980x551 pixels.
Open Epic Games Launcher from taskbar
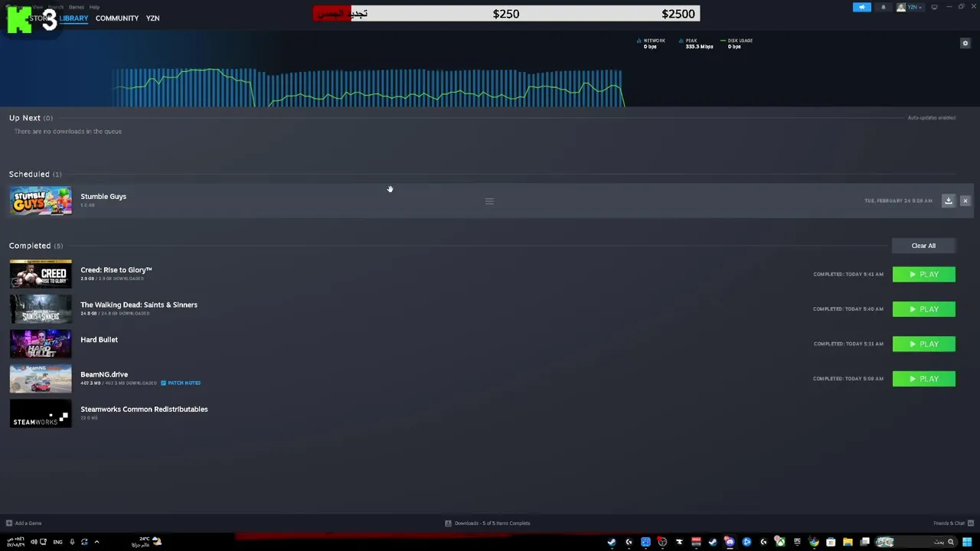797,542
